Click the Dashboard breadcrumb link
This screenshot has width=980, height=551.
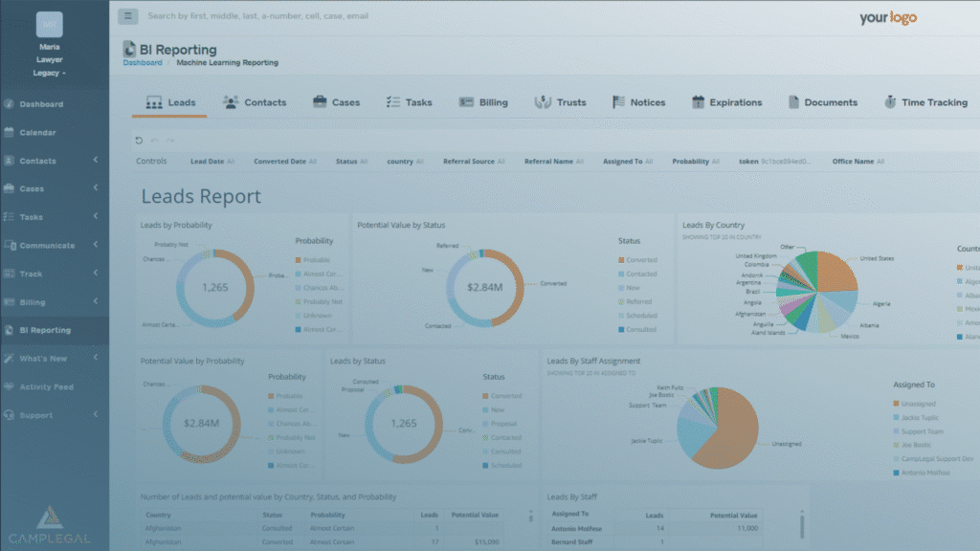pos(143,63)
